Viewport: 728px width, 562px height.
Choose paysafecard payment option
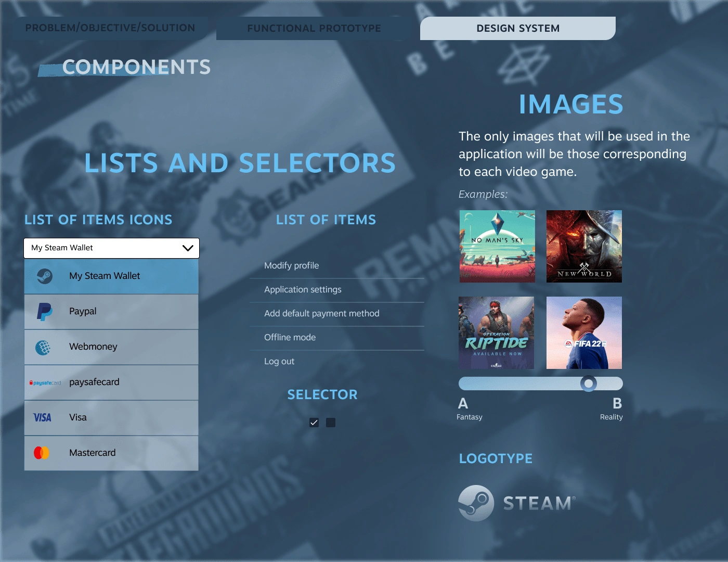[x=111, y=382]
